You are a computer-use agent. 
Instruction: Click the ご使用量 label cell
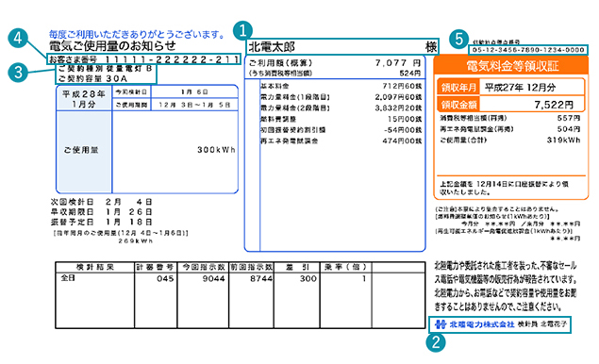click(84, 152)
